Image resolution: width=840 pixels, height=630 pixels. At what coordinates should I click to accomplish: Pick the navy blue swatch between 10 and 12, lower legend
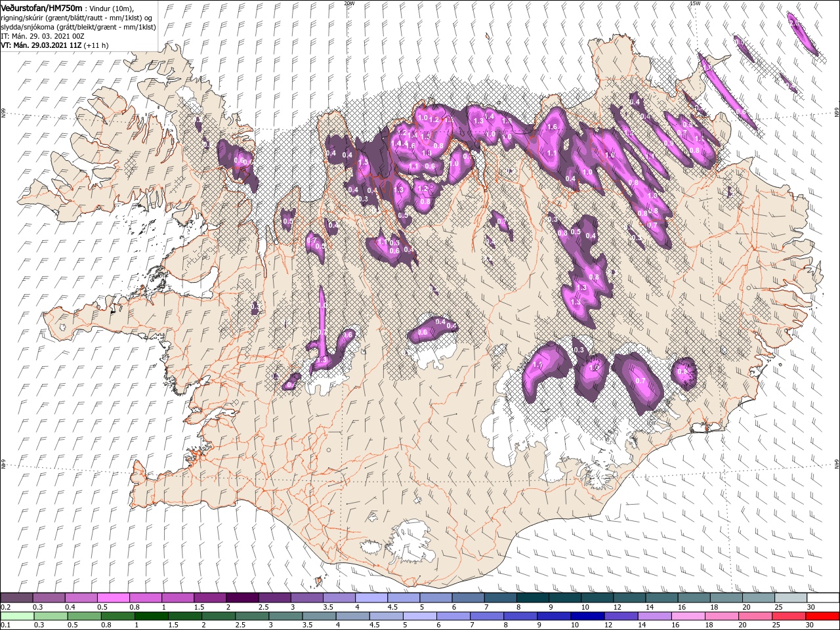click(x=587, y=616)
